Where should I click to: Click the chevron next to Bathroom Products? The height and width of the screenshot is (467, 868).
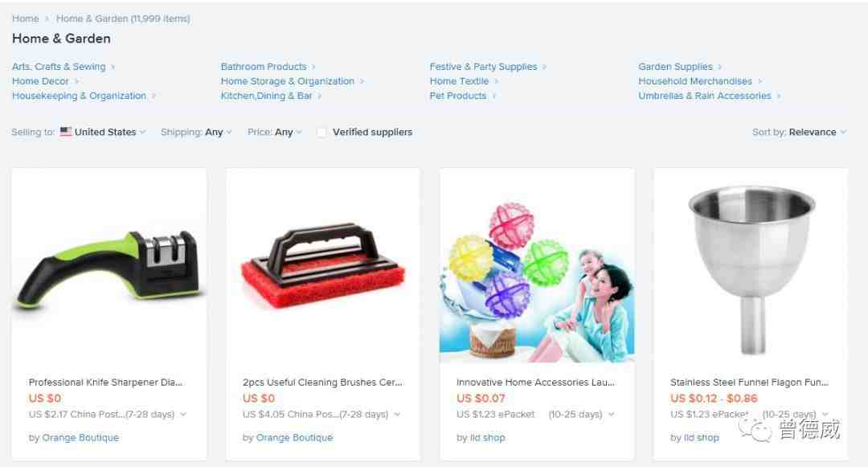(313, 67)
